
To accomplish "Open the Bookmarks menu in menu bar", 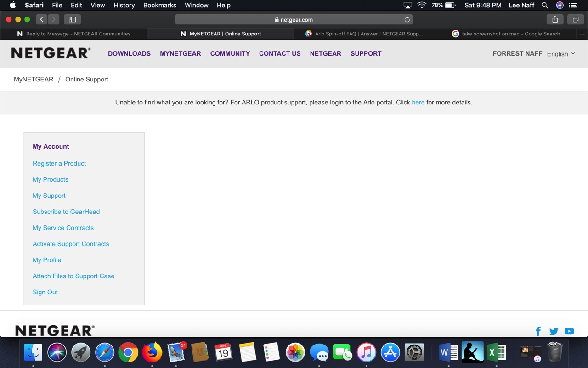I will click(x=159, y=5).
